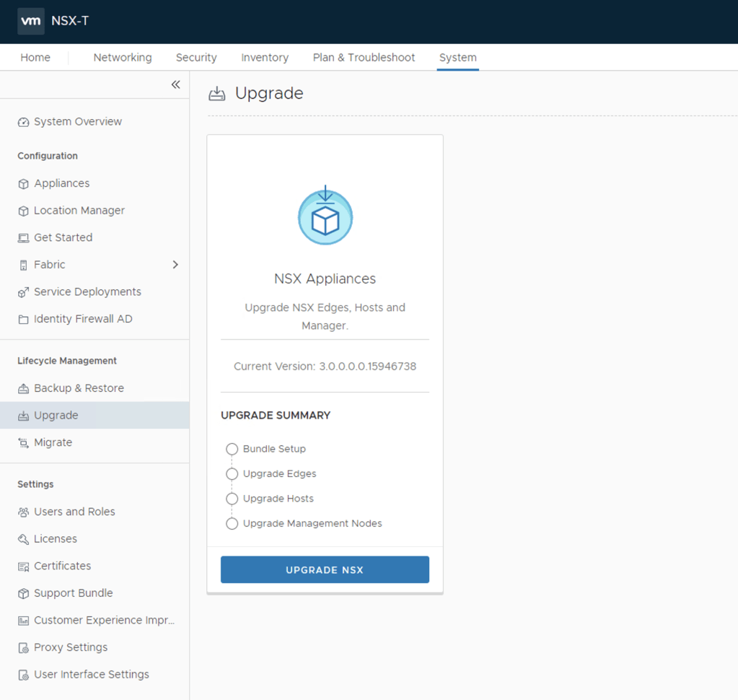Expand the Fabric submenu arrow
The width and height of the screenshot is (738, 700).
click(175, 265)
